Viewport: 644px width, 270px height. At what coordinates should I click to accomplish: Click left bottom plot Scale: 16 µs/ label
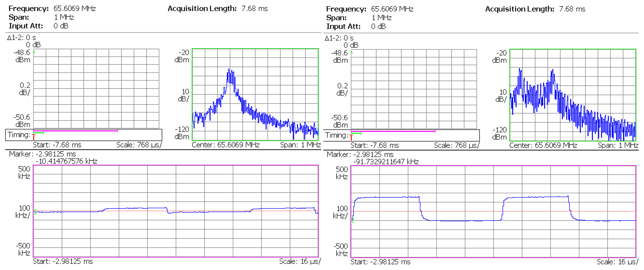pyautogui.click(x=300, y=261)
